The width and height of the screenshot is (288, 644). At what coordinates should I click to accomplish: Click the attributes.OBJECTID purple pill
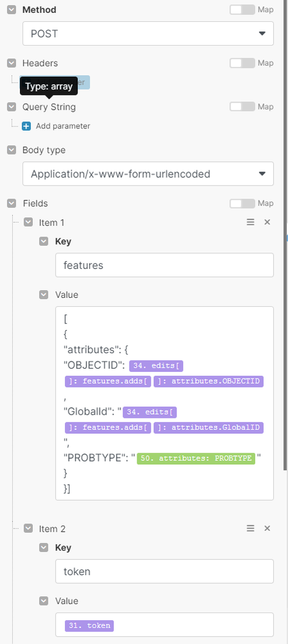[208, 381]
